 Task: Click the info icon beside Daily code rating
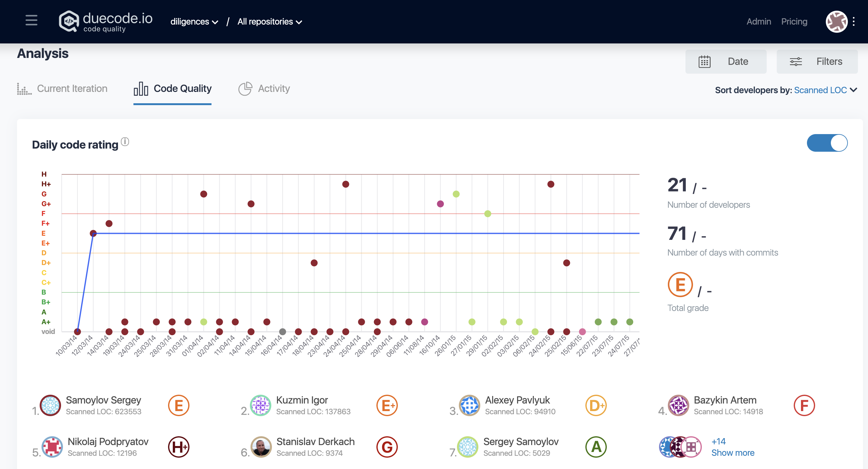125,142
